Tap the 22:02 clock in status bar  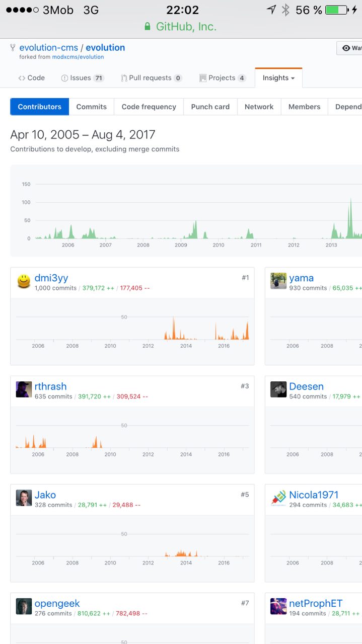click(x=182, y=10)
